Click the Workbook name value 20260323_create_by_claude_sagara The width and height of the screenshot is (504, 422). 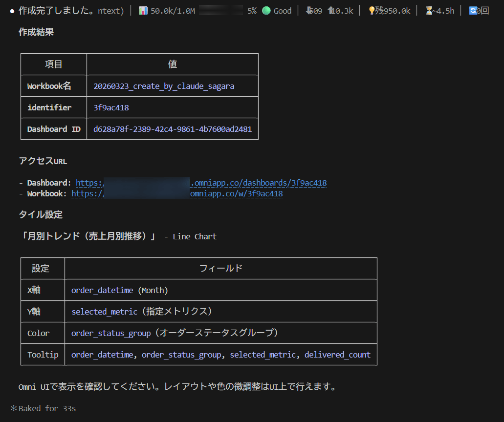164,86
